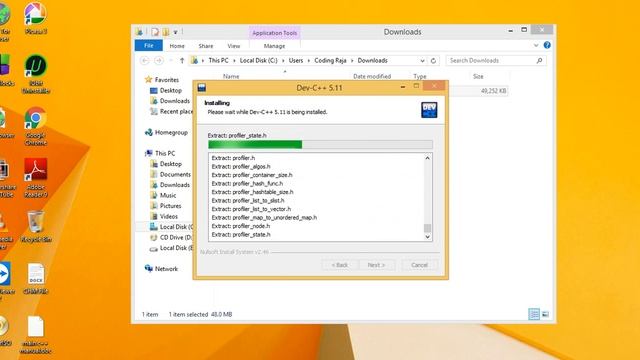Click the New folder icon in quick access toolbar
The image size is (640, 360).
tap(166, 32)
